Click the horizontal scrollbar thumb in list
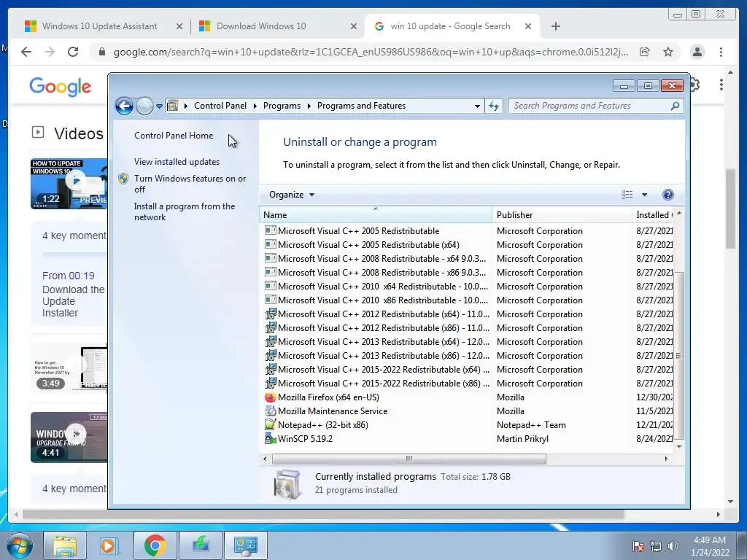Viewport: 747px width, 560px height. coord(409,459)
